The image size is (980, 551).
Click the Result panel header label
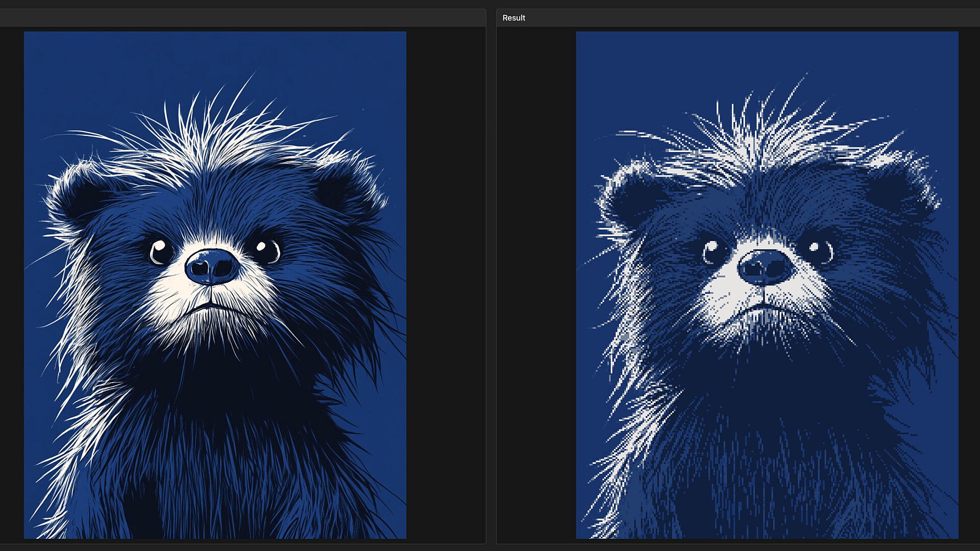click(513, 18)
